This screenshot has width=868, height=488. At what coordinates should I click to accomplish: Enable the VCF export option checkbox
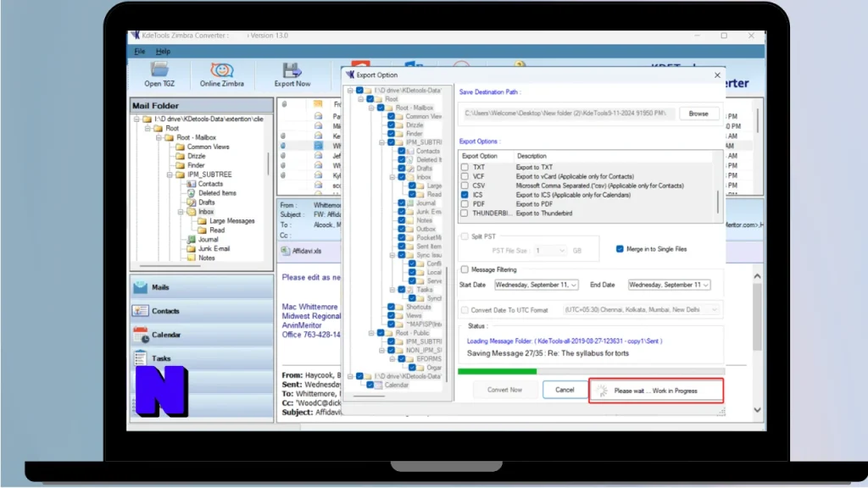pos(465,176)
